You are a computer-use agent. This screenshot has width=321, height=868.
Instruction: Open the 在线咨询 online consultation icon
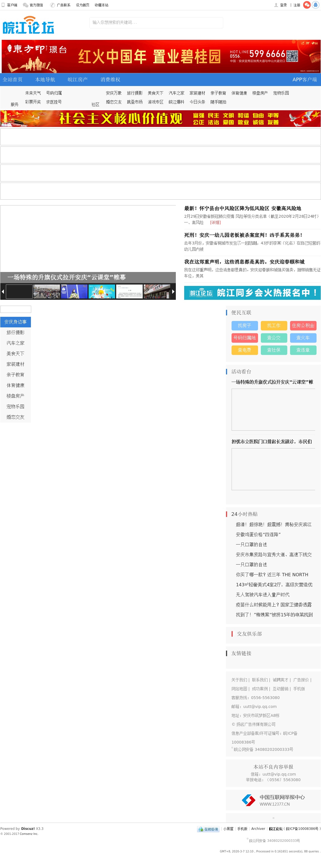[x=208, y=829]
